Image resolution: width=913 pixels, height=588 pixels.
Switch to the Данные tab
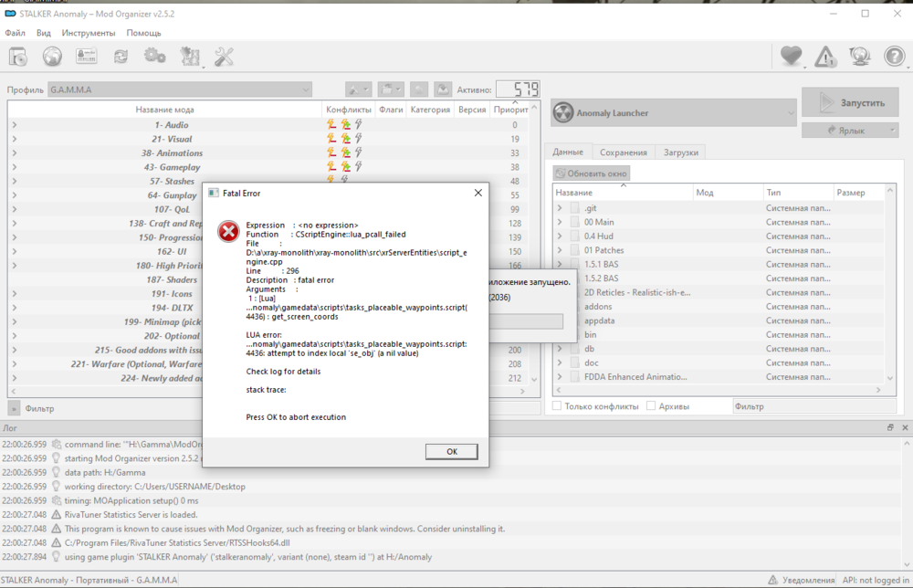(x=568, y=152)
